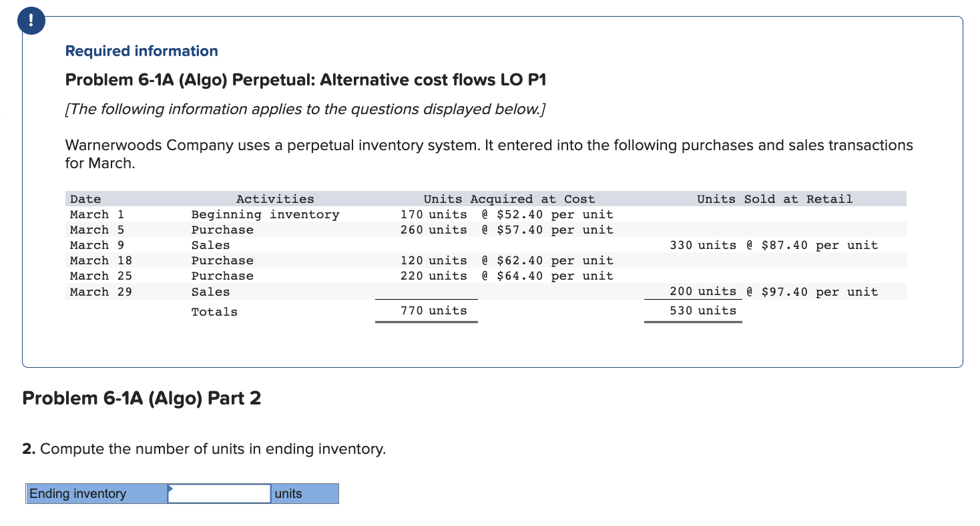Click '330 units @ $87.40 per unit'

pyautogui.click(x=774, y=245)
